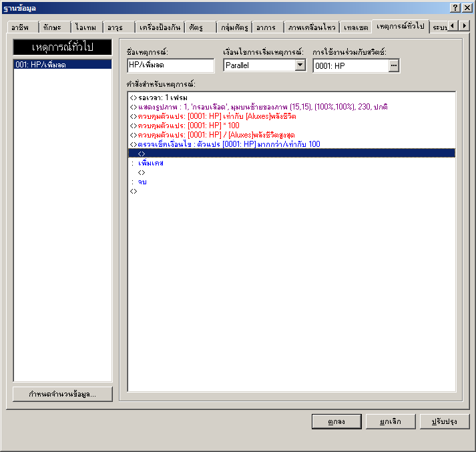Click the เหตุการณ์ทั่วไป tab
The height and width of the screenshot is (452, 476).
[401, 27]
